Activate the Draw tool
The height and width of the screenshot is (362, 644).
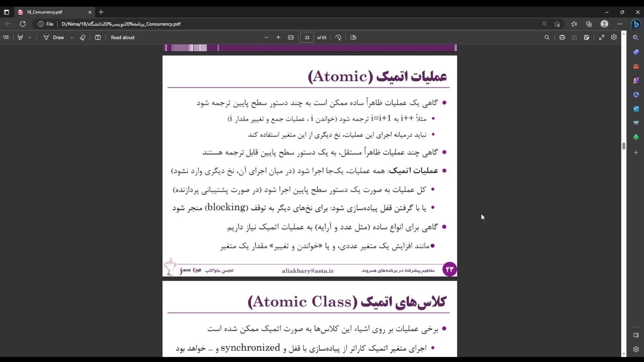click(53, 37)
